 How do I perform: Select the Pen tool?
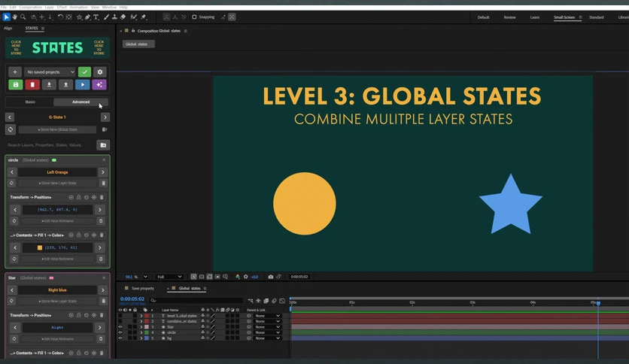click(x=87, y=17)
